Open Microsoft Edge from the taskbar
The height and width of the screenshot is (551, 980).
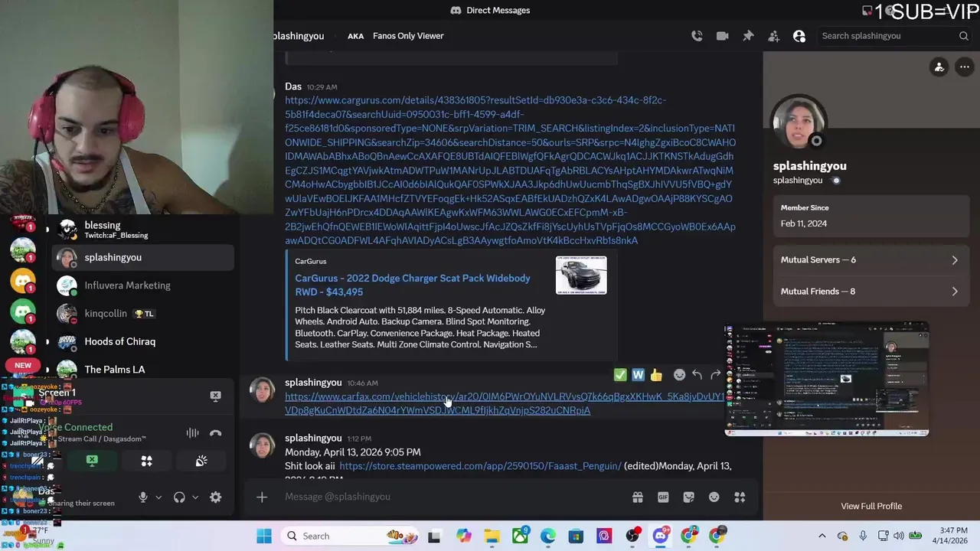coord(548,536)
